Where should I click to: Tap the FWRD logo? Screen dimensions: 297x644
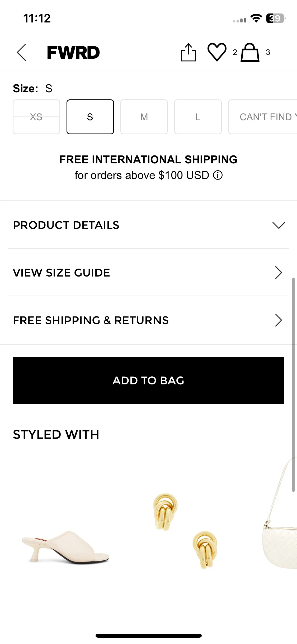click(x=73, y=52)
